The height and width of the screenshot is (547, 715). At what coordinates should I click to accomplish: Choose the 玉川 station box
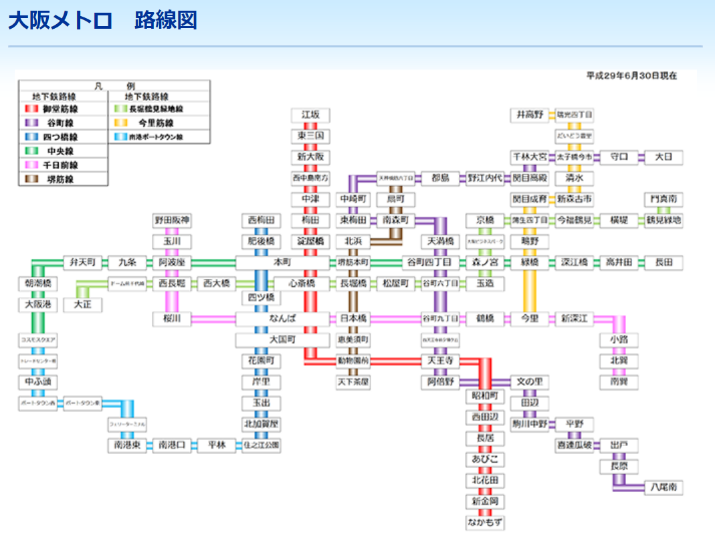coord(172,241)
